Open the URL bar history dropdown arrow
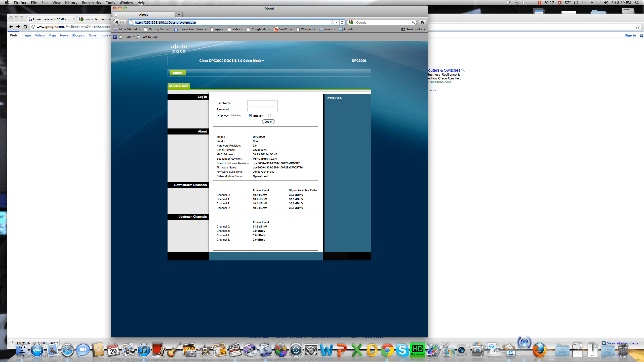This screenshot has height=362, width=644. 337,22
